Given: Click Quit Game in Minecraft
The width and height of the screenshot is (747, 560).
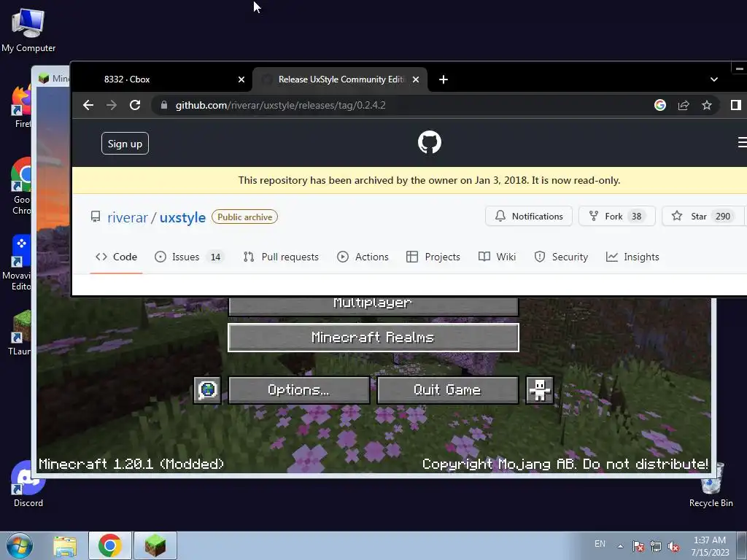Looking at the screenshot, I should coord(447,390).
